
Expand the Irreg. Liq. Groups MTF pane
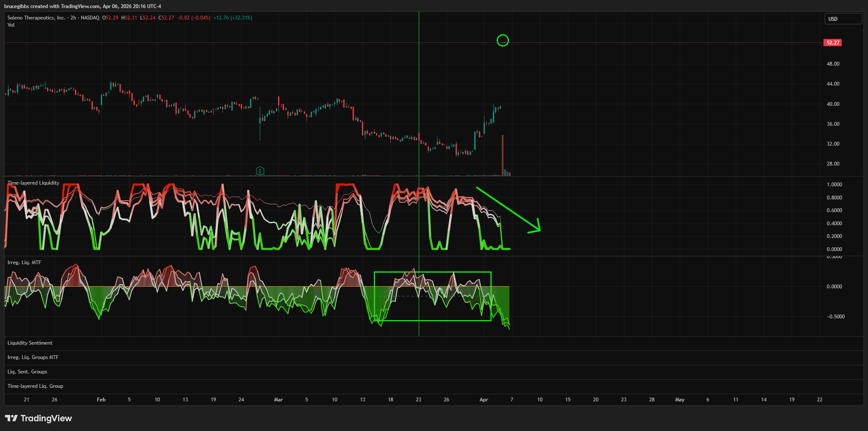click(x=33, y=357)
